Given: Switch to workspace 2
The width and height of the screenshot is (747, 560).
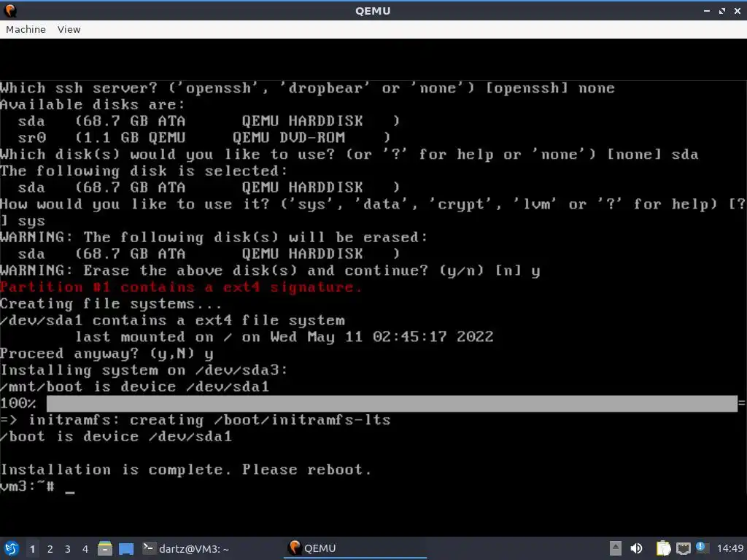Looking at the screenshot, I should pyautogui.click(x=50, y=549).
